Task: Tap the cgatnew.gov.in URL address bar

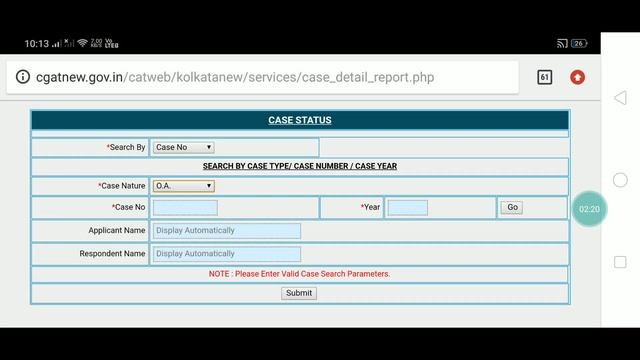Action: click(x=263, y=77)
